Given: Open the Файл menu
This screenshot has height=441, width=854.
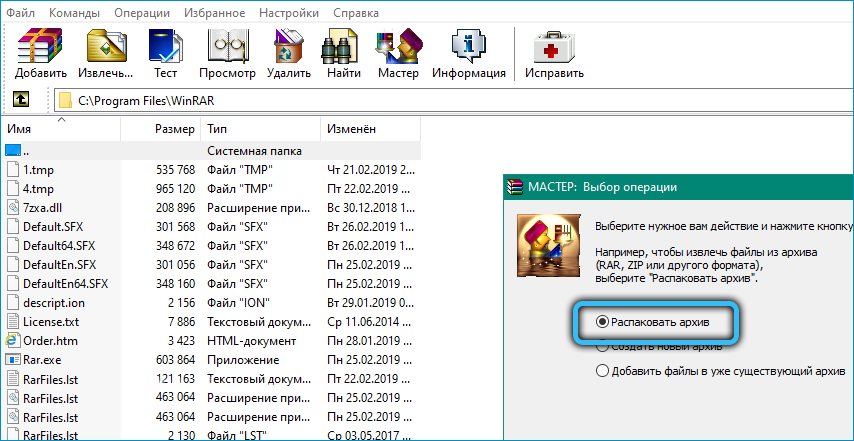Looking at the screenshot, I should (21, 13).
